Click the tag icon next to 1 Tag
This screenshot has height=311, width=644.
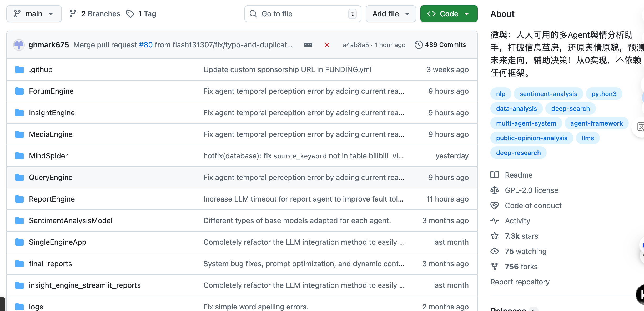click(130, 14)
